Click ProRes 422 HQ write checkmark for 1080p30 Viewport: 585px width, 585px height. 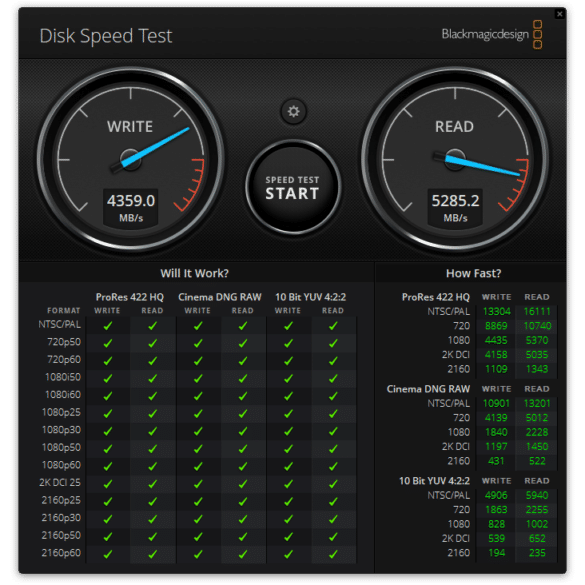pos(108,431)
